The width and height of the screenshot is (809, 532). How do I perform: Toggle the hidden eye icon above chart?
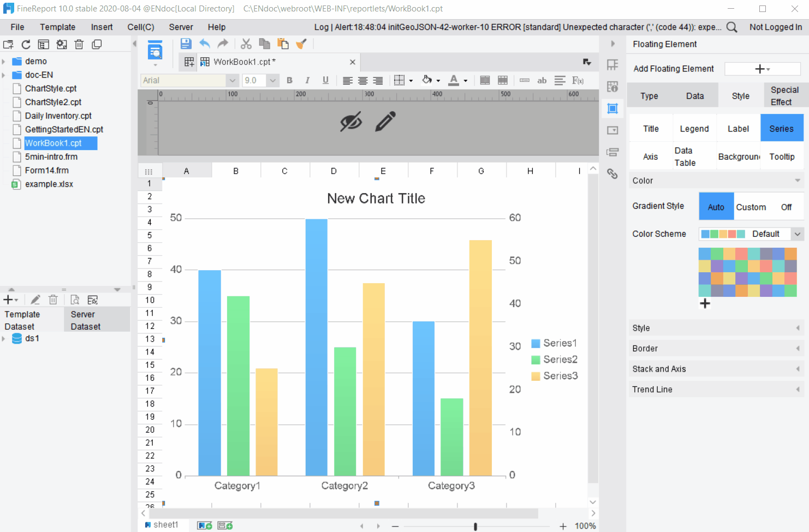tap(351, 122)
